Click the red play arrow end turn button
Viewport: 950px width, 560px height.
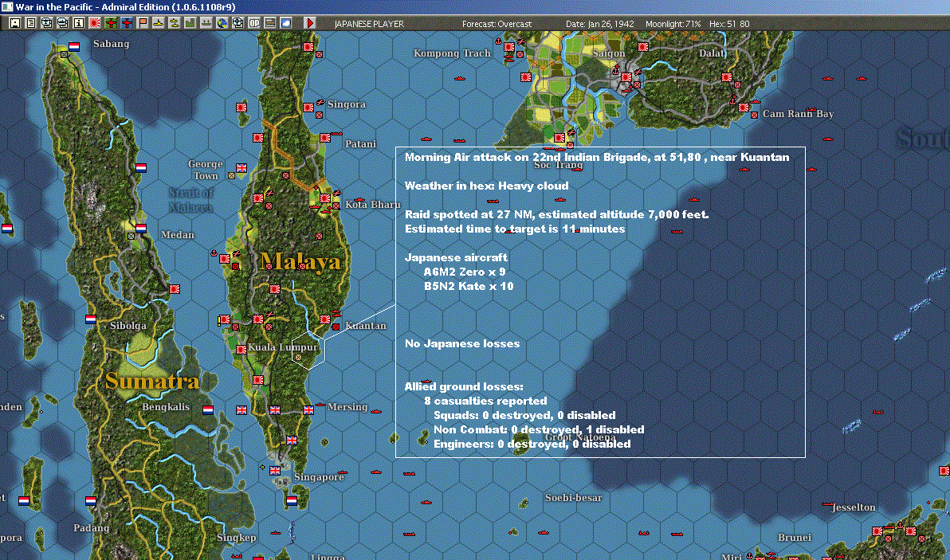click(309, 23)
